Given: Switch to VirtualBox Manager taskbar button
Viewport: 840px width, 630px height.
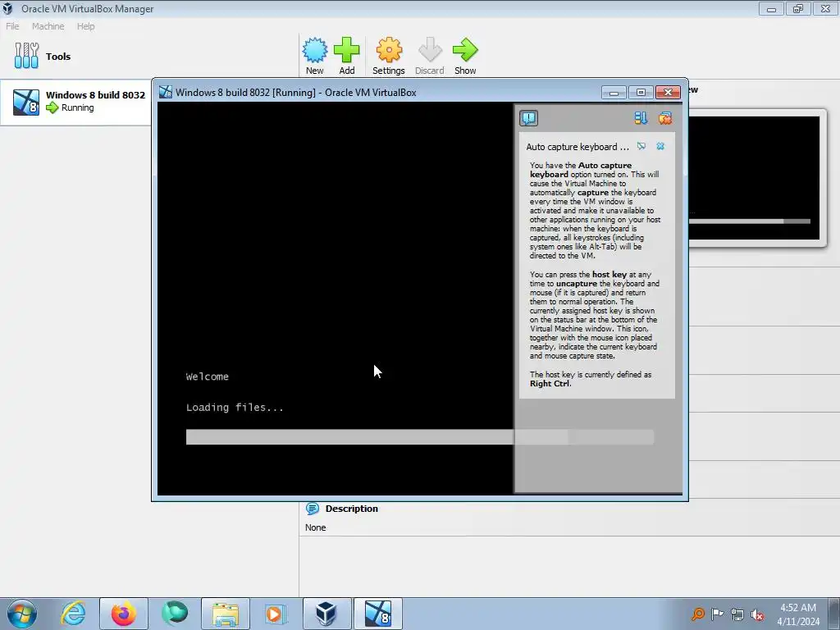Looking at the screenshot, I should pyautogui.click(x=326, y=614).
